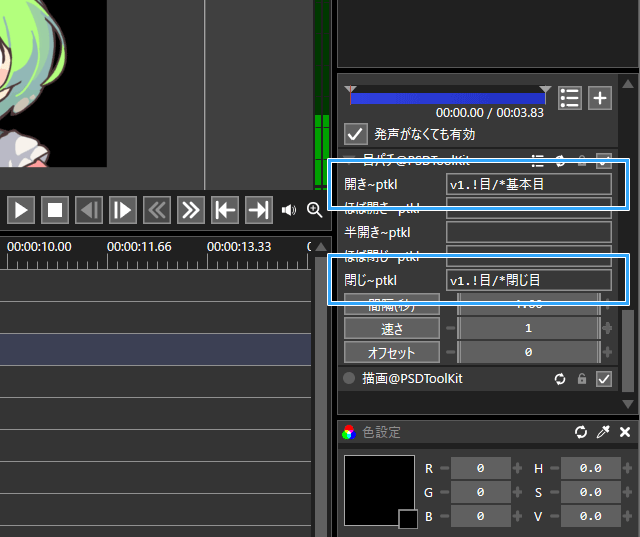Click the 速さ button

tap(392, 328)
